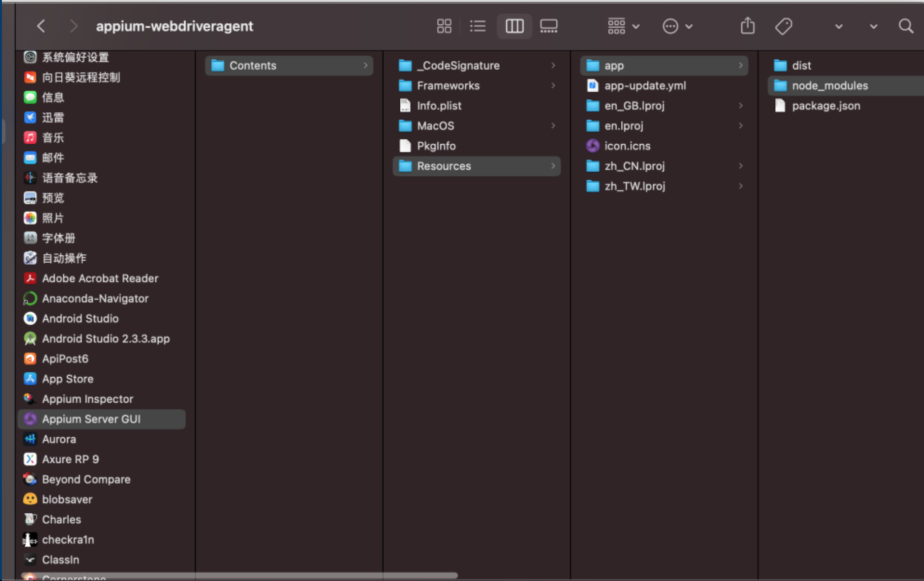Switch to list view
Image resolution: width=924 pixels, height=581 pixels.
478,26
